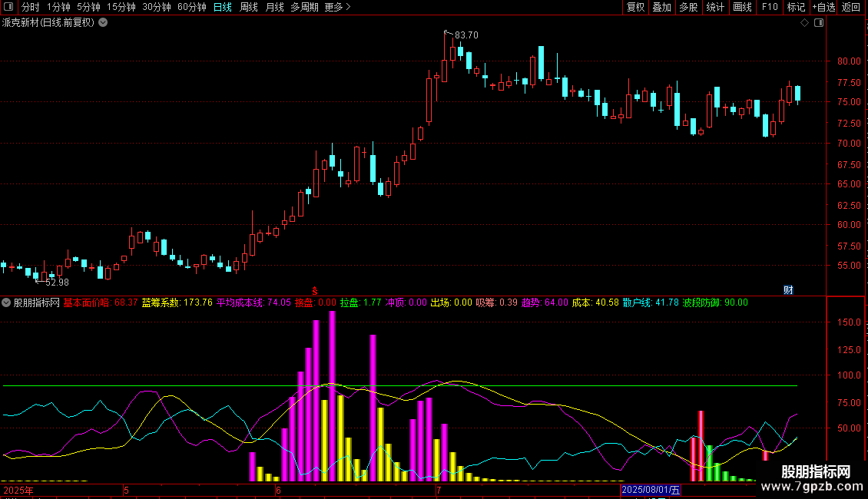Click the 蓝筹系数 173.76 indicator label
This screenshot has width=868, height=499.
coord(177,302)
